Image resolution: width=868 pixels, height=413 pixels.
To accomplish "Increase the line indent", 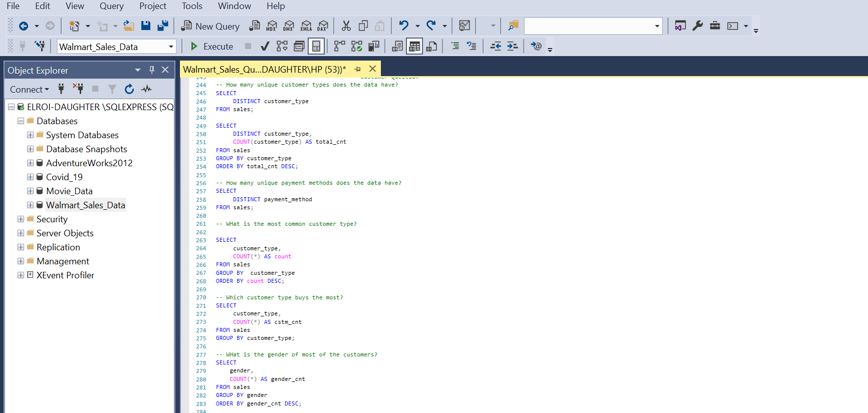I will point(512,47).
